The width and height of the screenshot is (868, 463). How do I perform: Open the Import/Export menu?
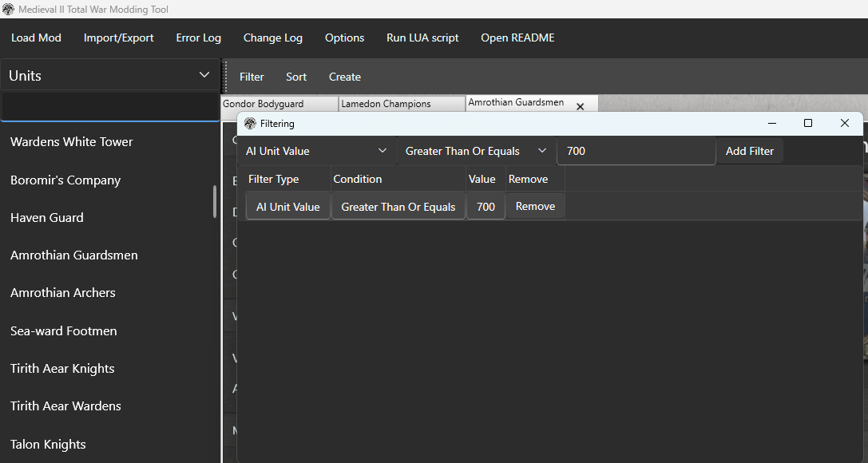(x=118, y=38)
